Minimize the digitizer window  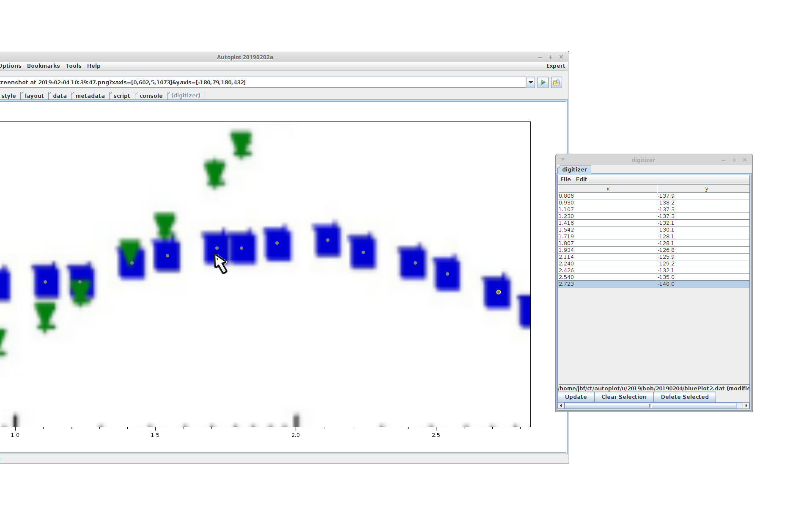pos(724,160)
